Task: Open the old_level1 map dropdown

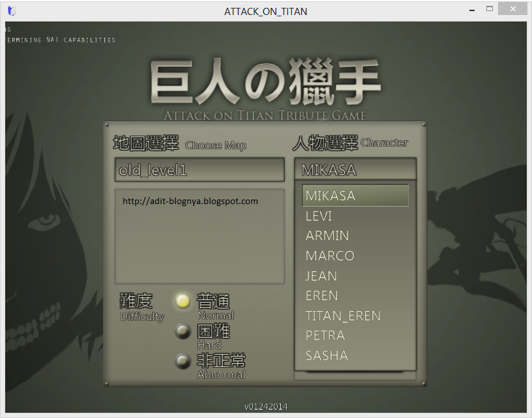Action: pos(199,170)
